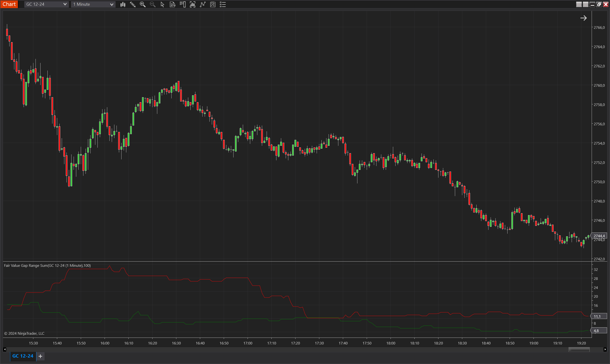Jump to latest bar with arrow
This screenshot has width=610, height=364.
point(584,18)
